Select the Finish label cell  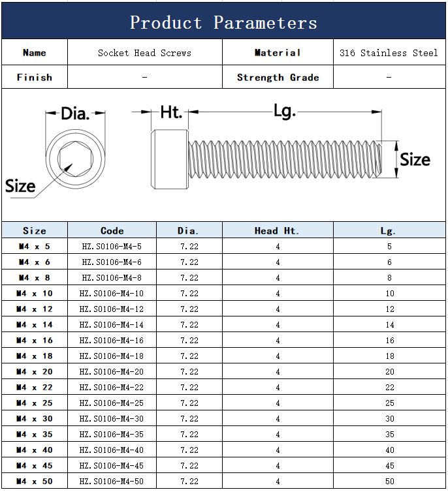tap(34, 77)
